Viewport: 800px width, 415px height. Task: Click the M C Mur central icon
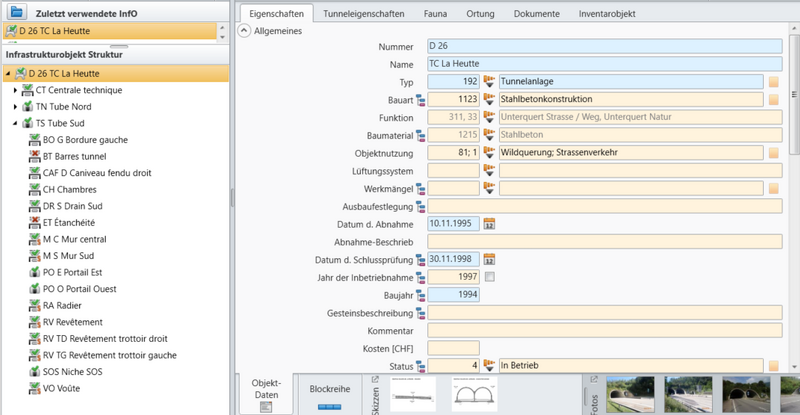(34, 239)
